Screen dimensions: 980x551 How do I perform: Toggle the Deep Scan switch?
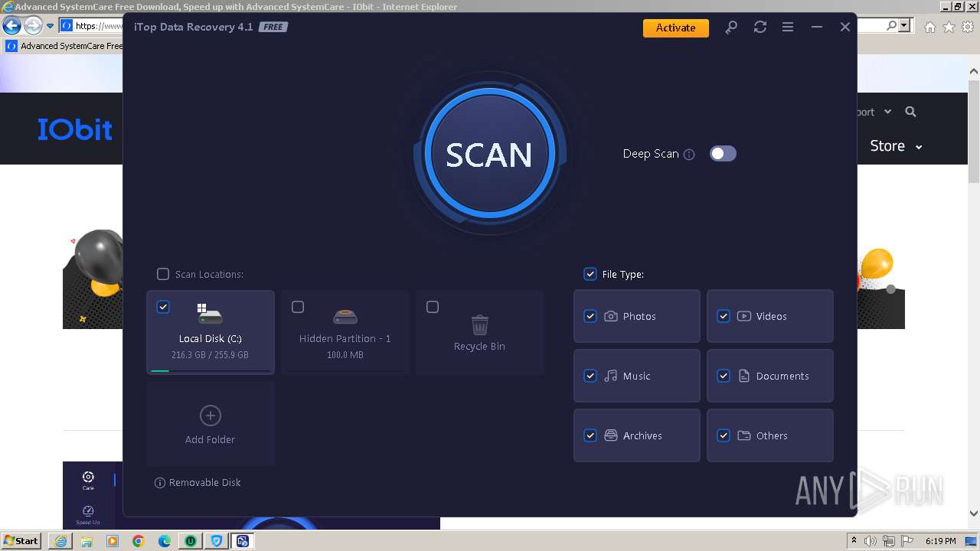723,154
